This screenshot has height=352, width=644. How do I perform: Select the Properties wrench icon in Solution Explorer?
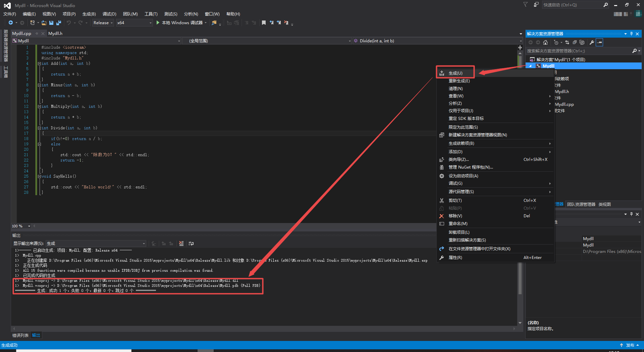pos(592,42)
